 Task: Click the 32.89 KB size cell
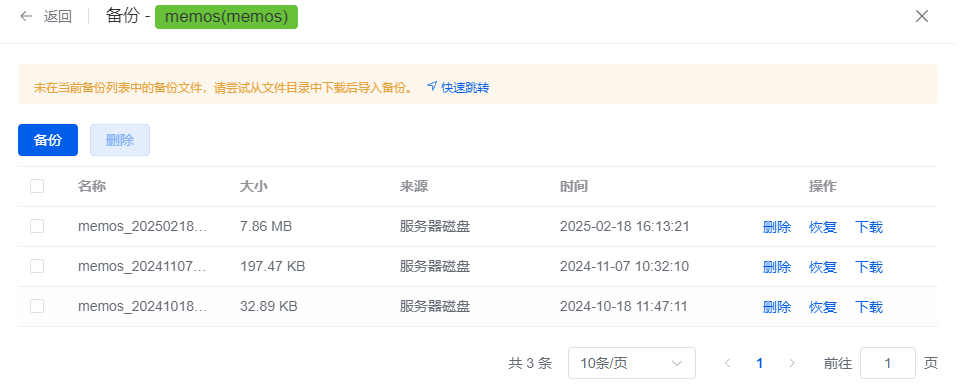[269, 307]
